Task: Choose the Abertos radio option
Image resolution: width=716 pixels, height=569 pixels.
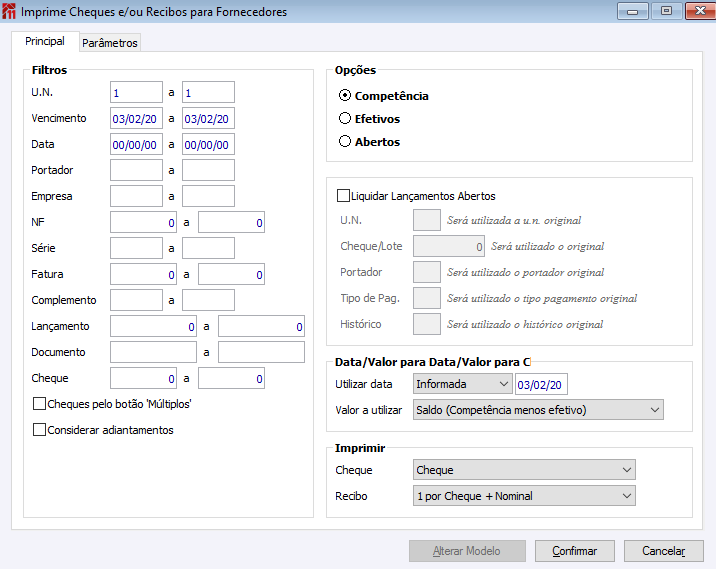Action: point(346,142)
